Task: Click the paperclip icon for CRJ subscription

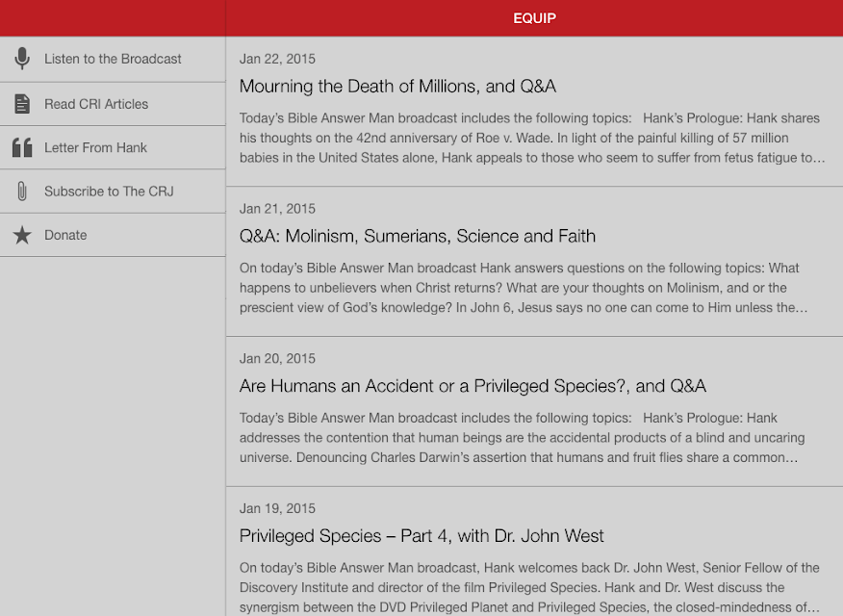Action: point(22,191)
